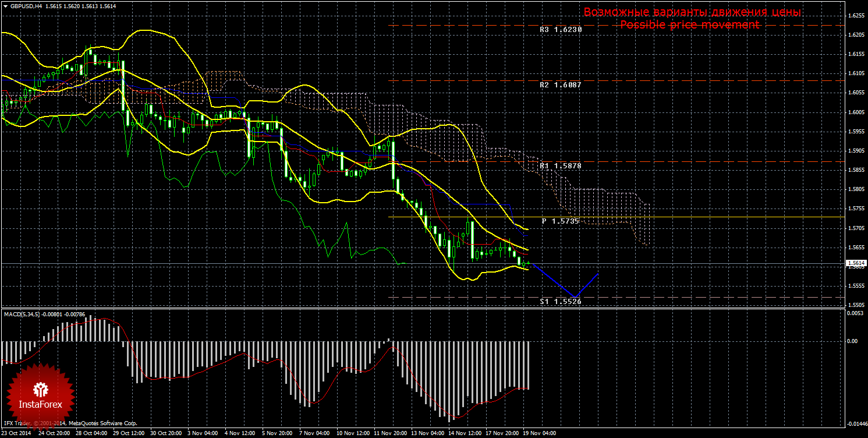Click price axis value 1.6005

[856, 112]
